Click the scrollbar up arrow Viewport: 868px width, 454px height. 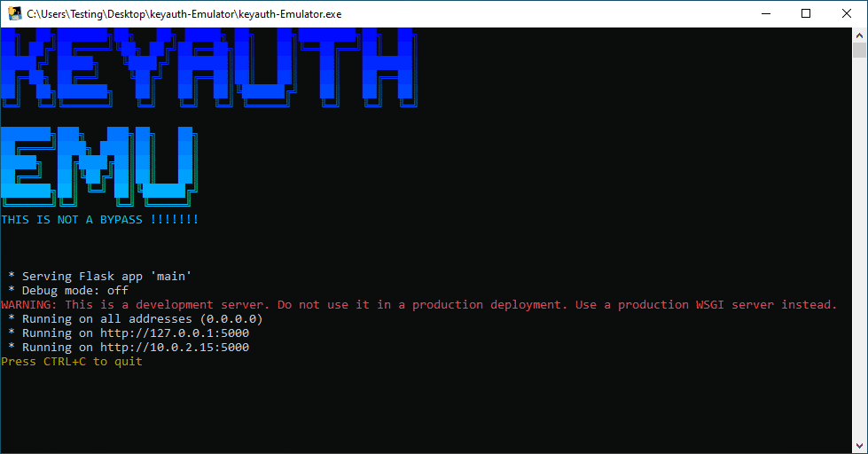pyautogui.click(x=859, y=35)
